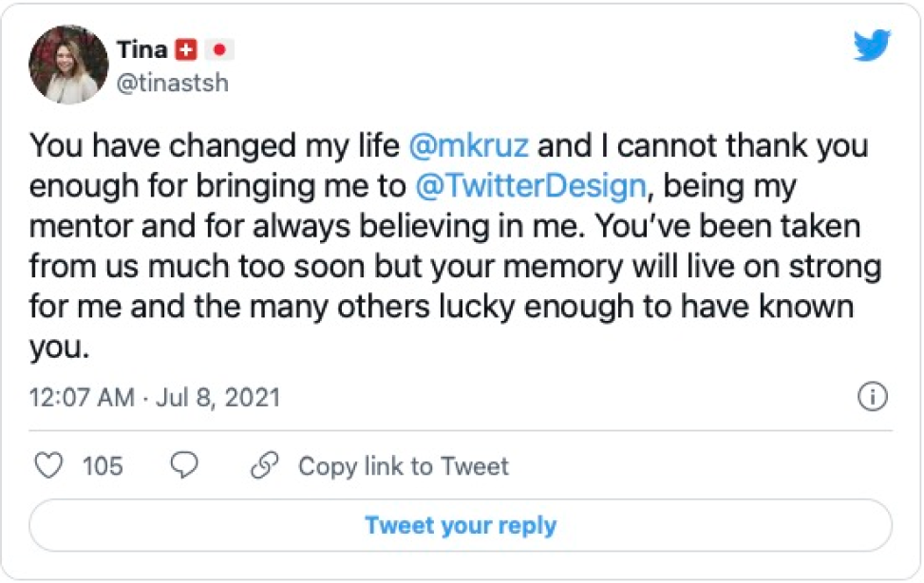Open the tweet info circle icon

click(x=872, y=396)
